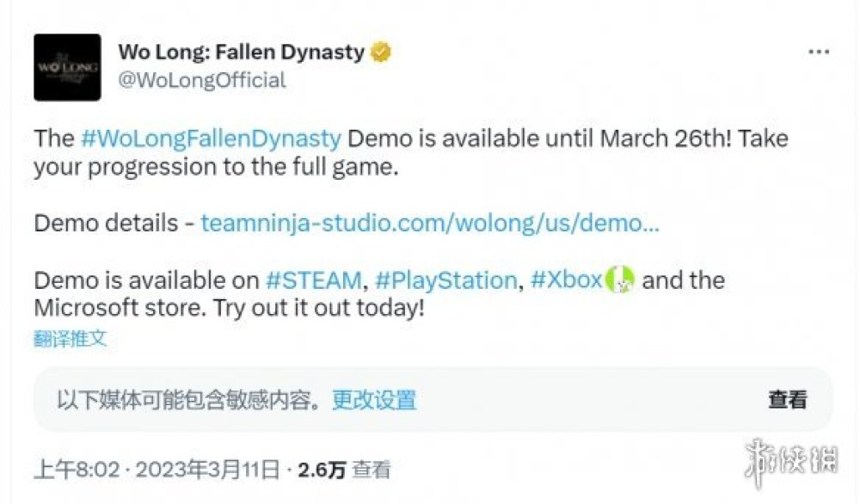Open the #PlayStation hashtag
The width and height of the screenshot is (860, 504).
[x=445, y=280]
